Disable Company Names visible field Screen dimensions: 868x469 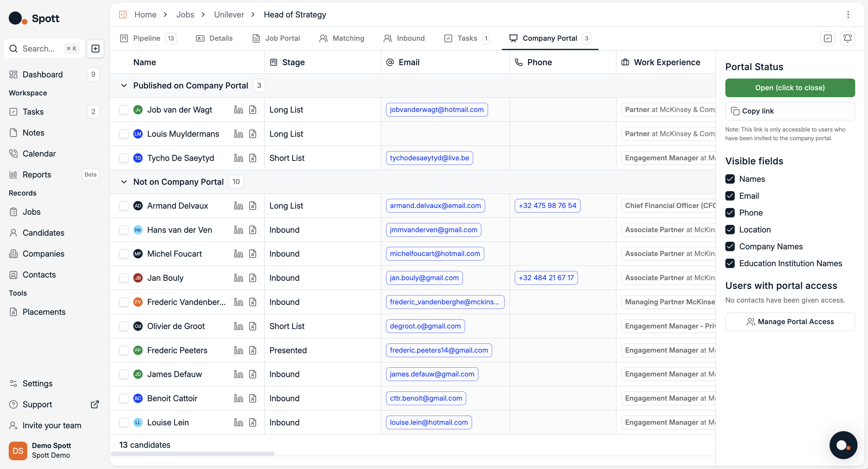(x=730, y=246)
